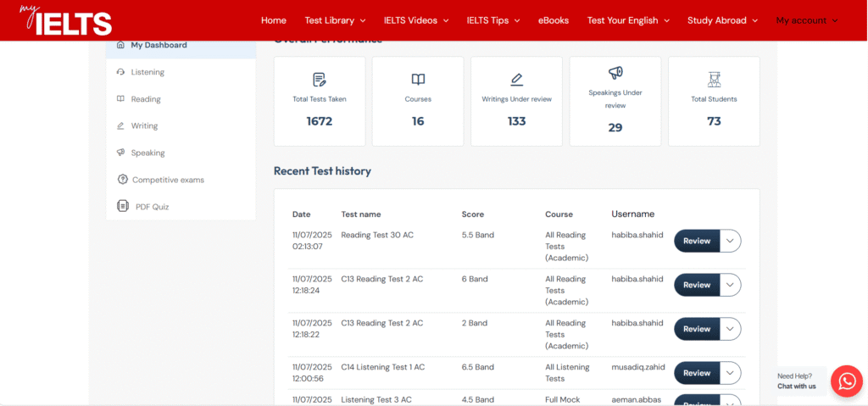Open Review dropdown arrow for 2 Band row

click(x=730, y=329)
